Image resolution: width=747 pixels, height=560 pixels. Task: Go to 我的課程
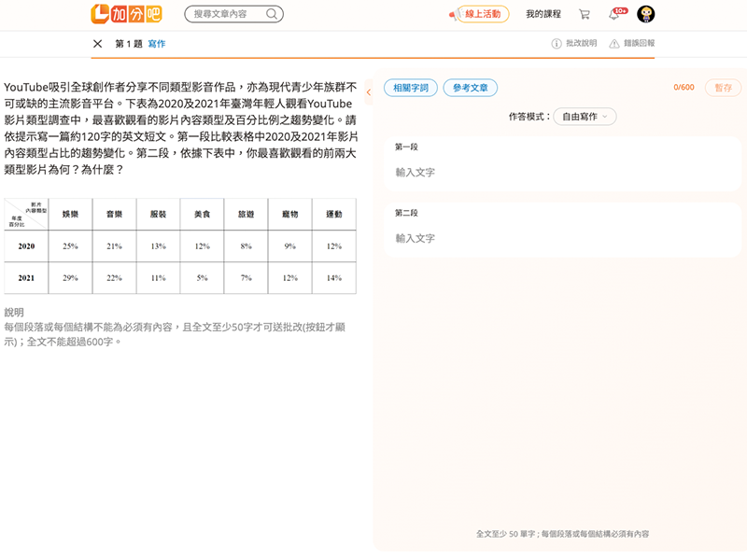tap(543, 14)
